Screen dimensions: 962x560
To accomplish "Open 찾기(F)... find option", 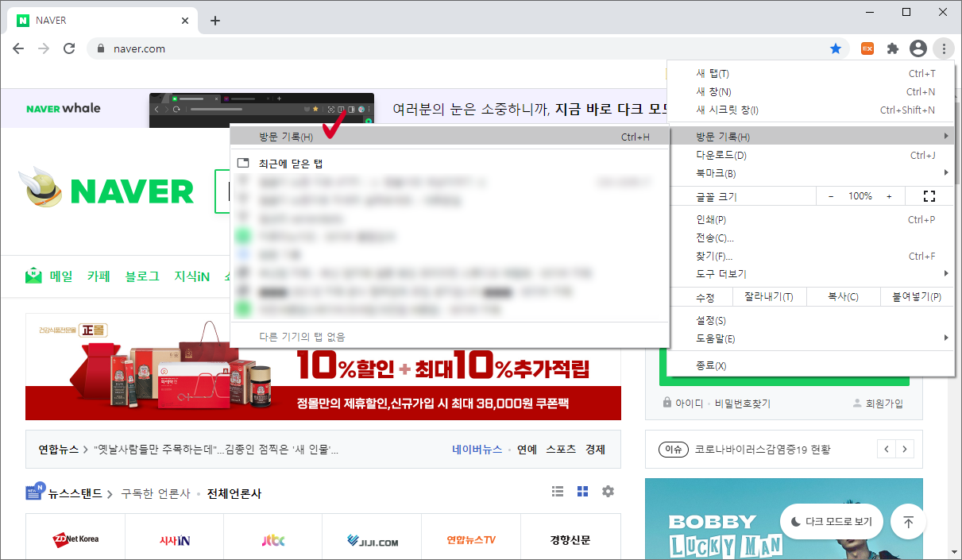I will point(811,256).
